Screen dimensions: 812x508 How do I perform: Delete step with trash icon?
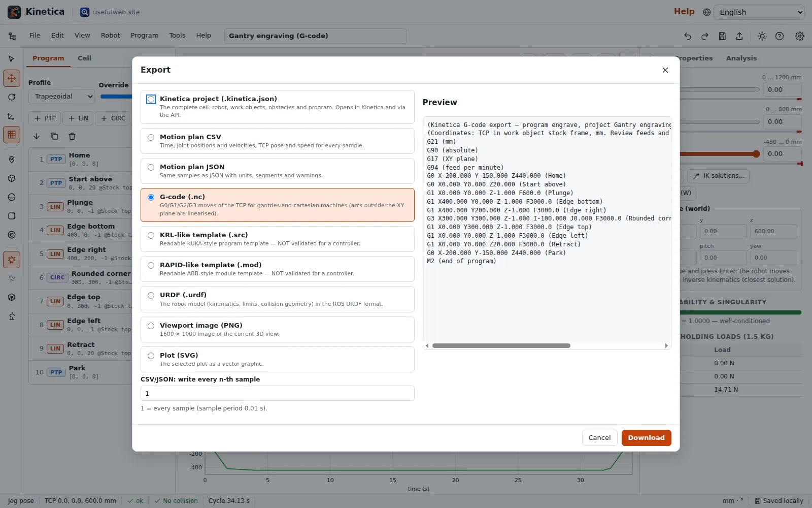72,136
